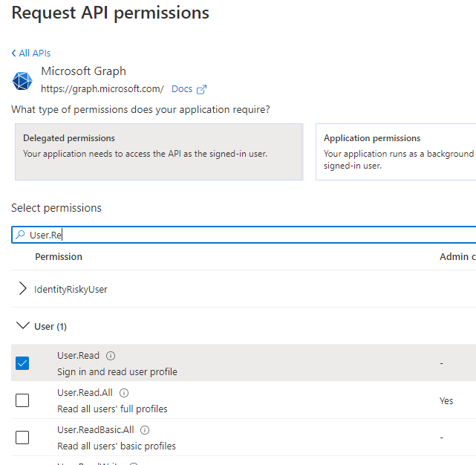
Task: Click the Microsoft Graph heading text
Action: [83, 71]
